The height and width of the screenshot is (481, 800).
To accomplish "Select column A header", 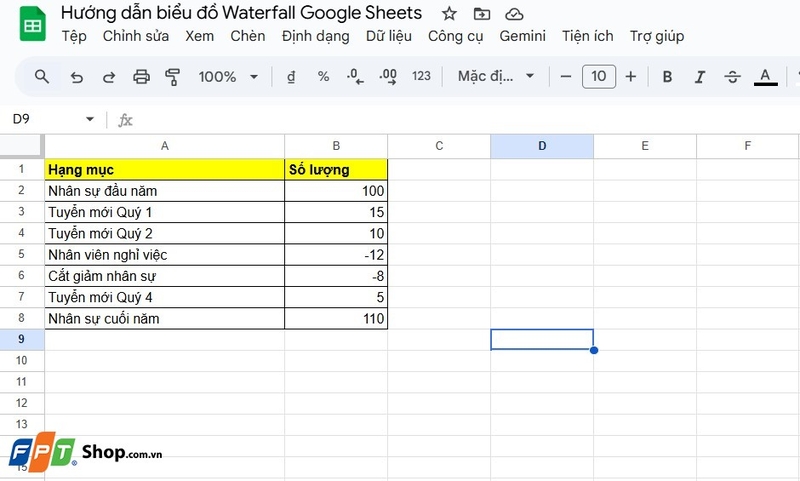I will 164,146.
